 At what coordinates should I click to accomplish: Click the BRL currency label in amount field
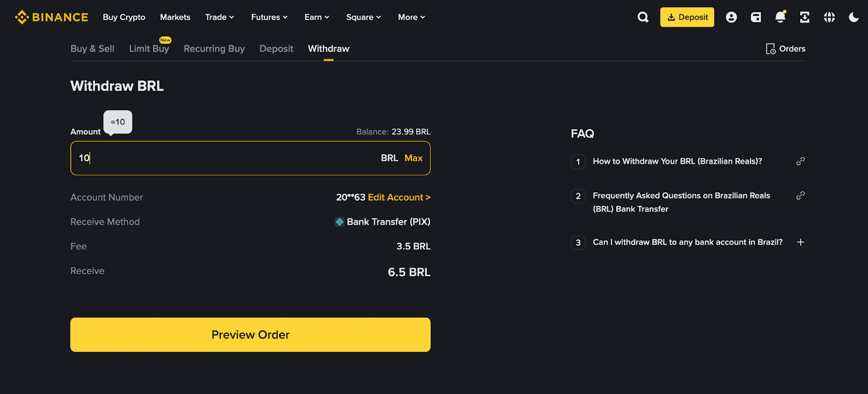pyautogui.click(x=390, y=158)
